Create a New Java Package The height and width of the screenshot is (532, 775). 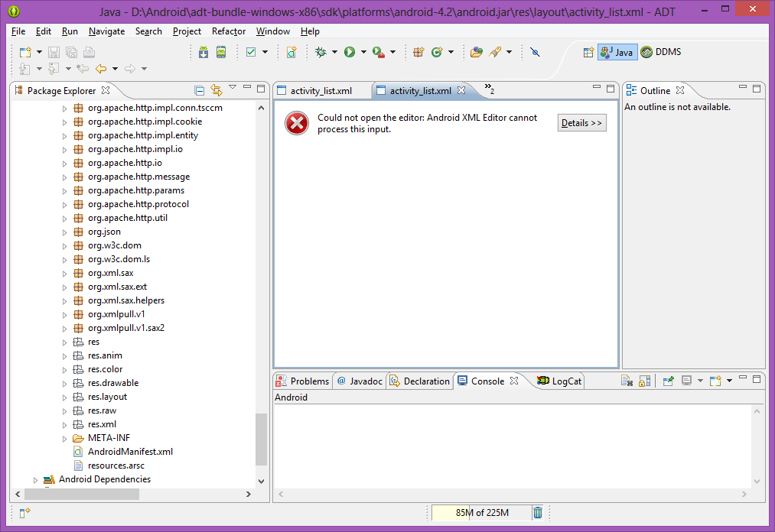click(x=418, y=52)
